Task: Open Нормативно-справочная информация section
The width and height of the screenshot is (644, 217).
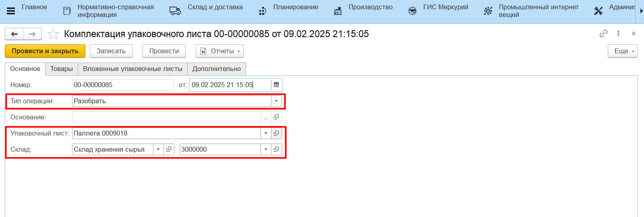Action: click(x=116, y=11)
